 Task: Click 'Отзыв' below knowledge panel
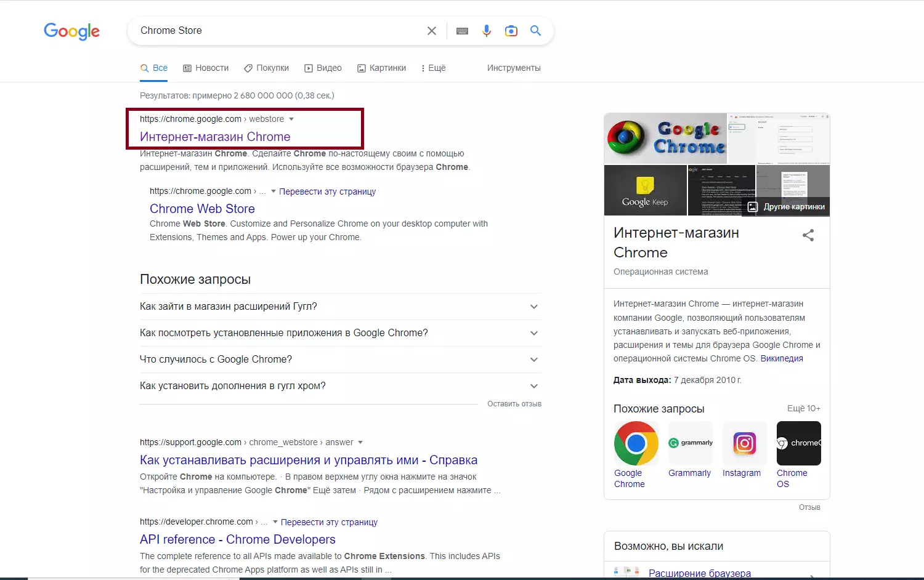coord(809,507)
